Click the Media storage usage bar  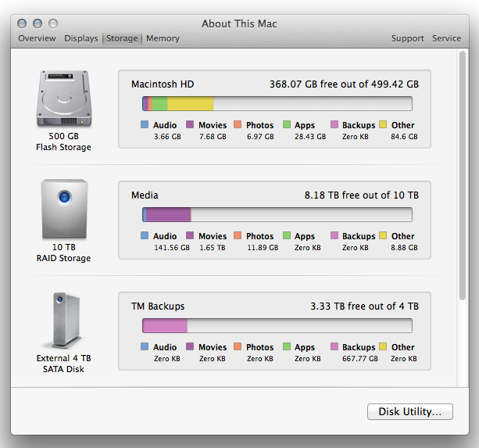click(277, 214)
